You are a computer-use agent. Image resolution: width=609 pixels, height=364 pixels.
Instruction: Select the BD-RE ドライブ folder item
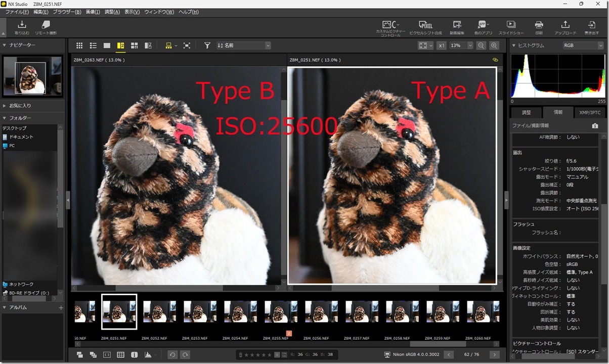(x=25, y=293)
